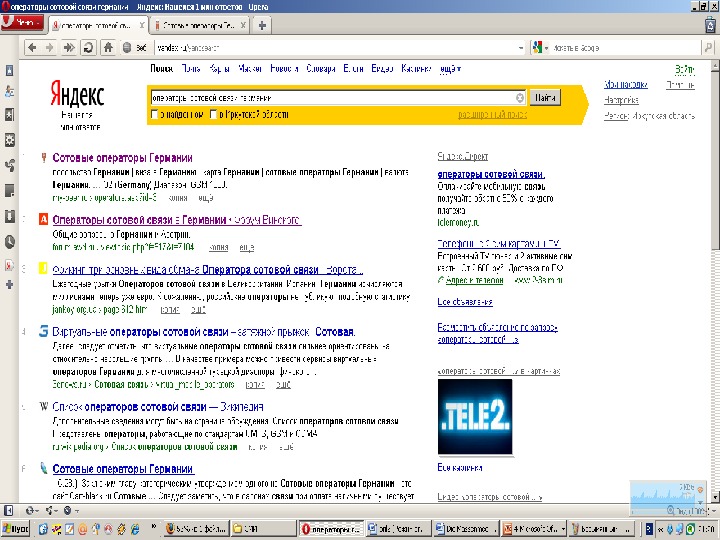This screenshot has width=720, height=540.
Task: Close the first Yandex search tab
Action: point(141,25)
